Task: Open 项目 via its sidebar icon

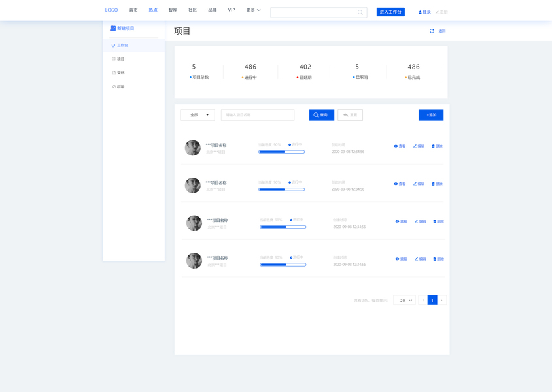Action: pyautogui.click(x=114, y=59)
